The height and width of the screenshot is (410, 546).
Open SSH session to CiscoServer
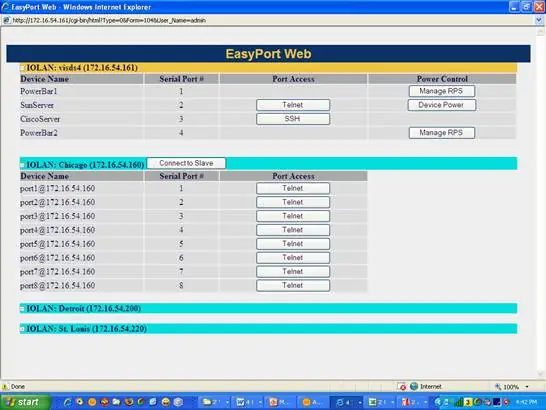[293, 119]
